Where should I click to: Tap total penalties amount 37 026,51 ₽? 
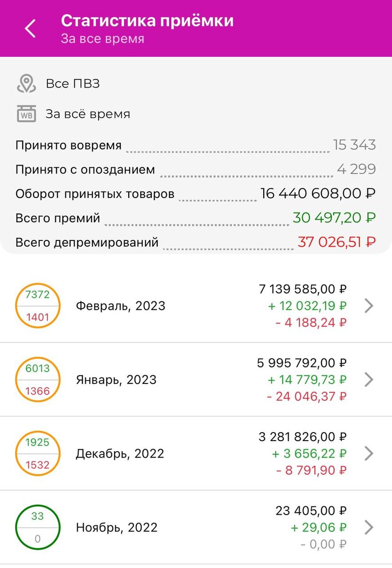(337, 242)
